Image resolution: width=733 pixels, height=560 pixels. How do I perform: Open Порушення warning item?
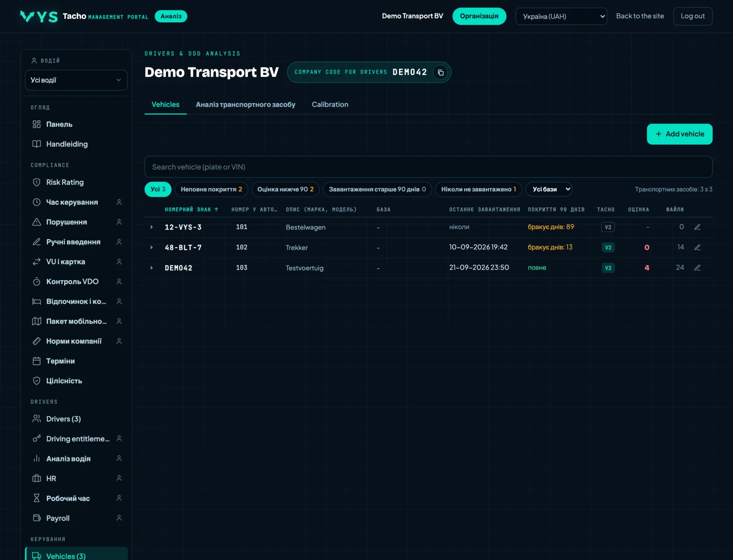[x=76, y=222]
